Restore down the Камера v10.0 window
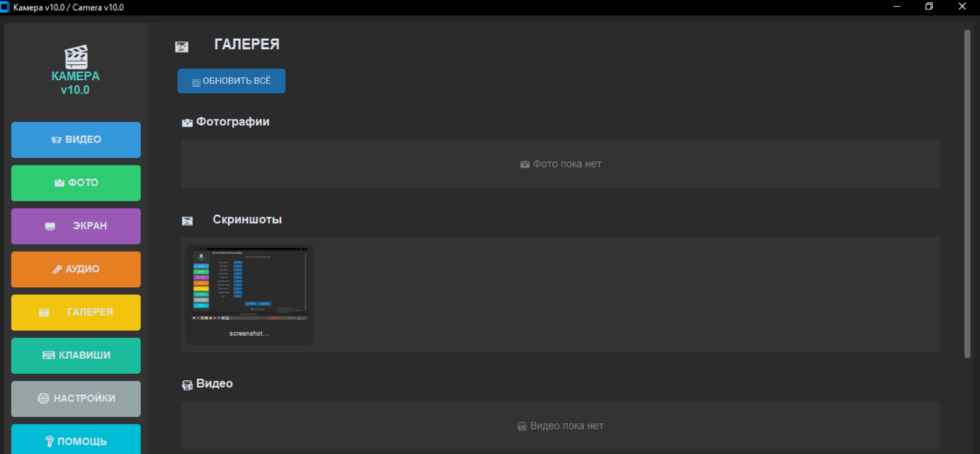 tap(929, 7)
